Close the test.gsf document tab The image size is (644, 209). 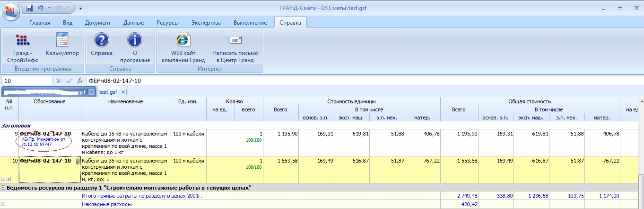pos(122,92)
